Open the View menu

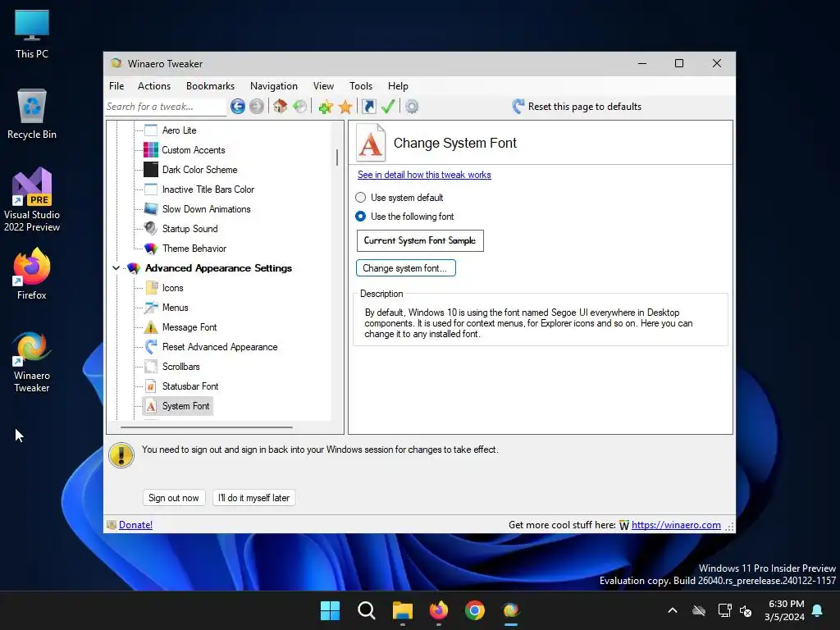point(323,85)
